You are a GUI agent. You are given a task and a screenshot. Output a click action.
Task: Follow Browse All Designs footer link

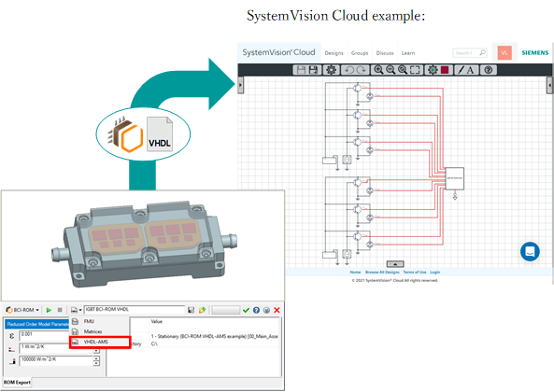click(x=382, y=272)
